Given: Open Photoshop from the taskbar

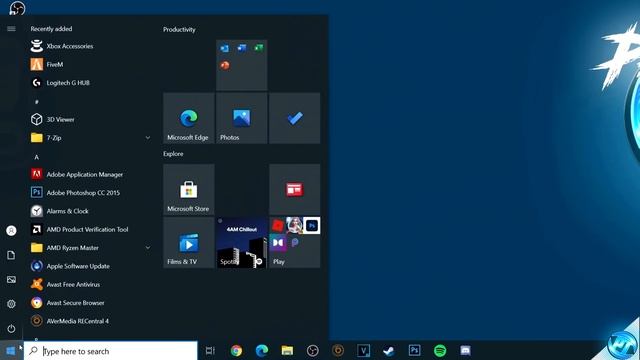Looking at the screenshot, I should [x=414, y=350].
